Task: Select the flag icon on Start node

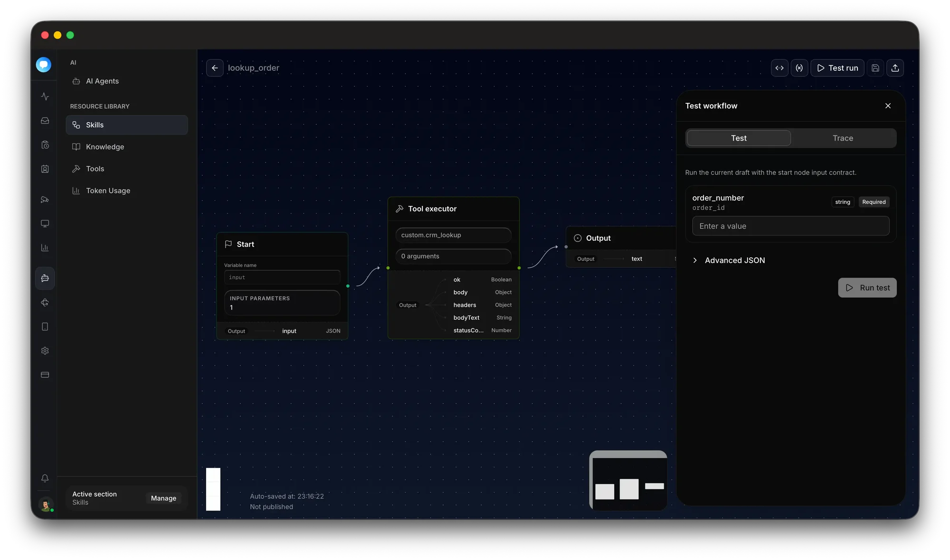Action: click(228, 244)
